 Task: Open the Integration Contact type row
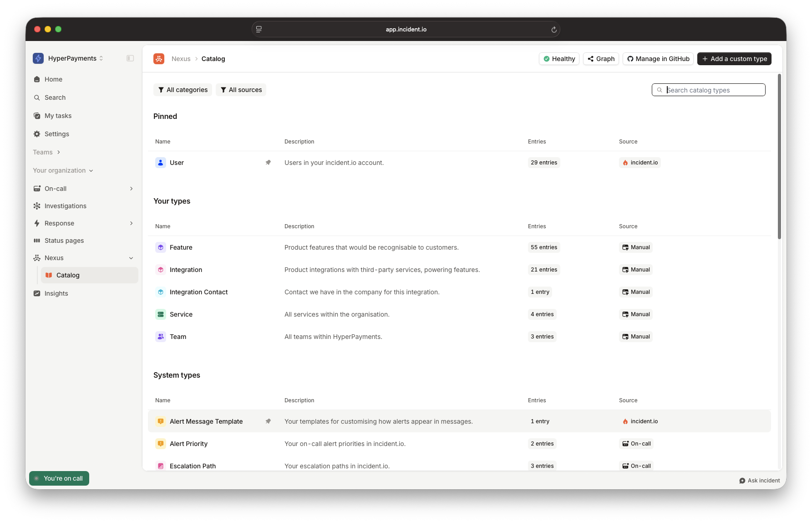coord(459,292)
